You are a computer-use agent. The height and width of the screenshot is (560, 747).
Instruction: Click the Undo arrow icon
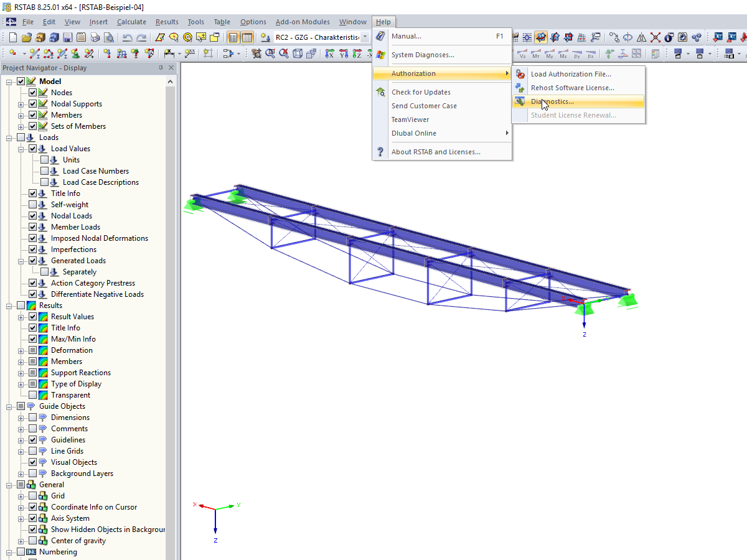(x=127, y=37)
